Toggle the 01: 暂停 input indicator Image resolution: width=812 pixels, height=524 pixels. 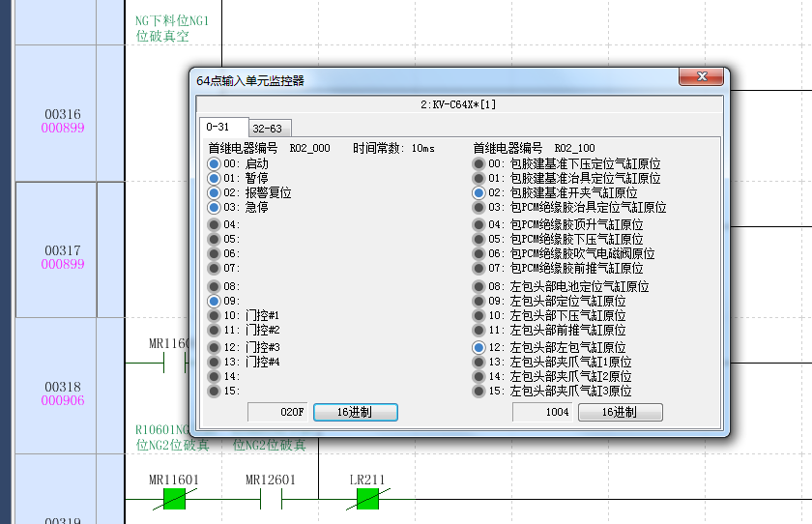pos(214,179)
